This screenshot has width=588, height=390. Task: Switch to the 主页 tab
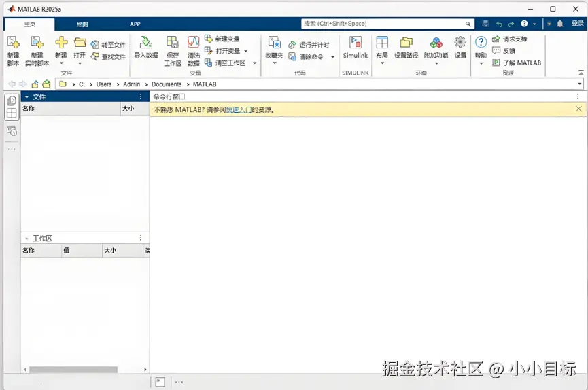click(30, 24)
